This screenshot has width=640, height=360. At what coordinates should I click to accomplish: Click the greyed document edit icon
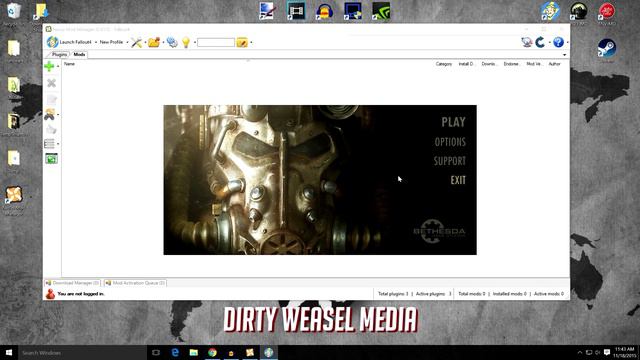pyautogui.click(x=51, y=99)
